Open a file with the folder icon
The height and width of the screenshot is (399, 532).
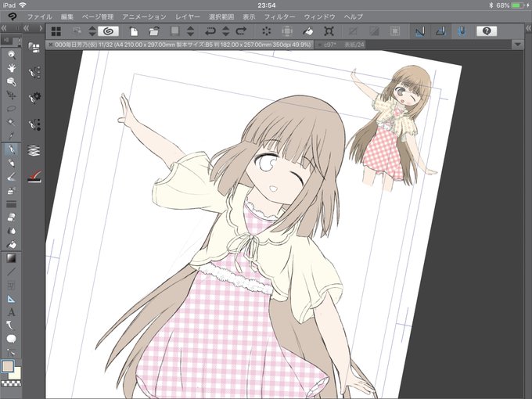point(154,31)
